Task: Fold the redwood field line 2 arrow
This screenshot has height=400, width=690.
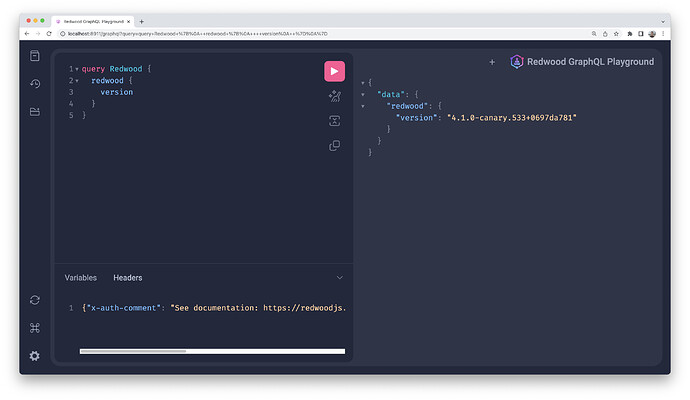Action: coord(77,81)
